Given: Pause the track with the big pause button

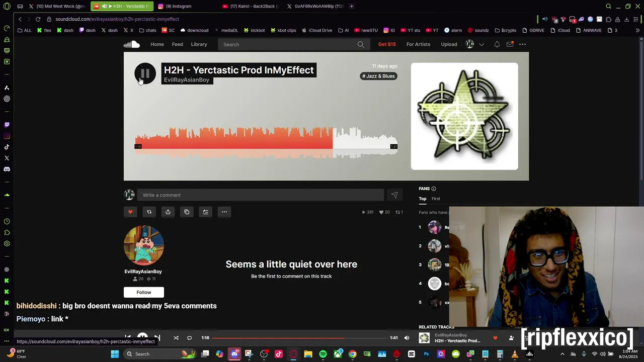Looking at the screenshot, I should point(145,74).
